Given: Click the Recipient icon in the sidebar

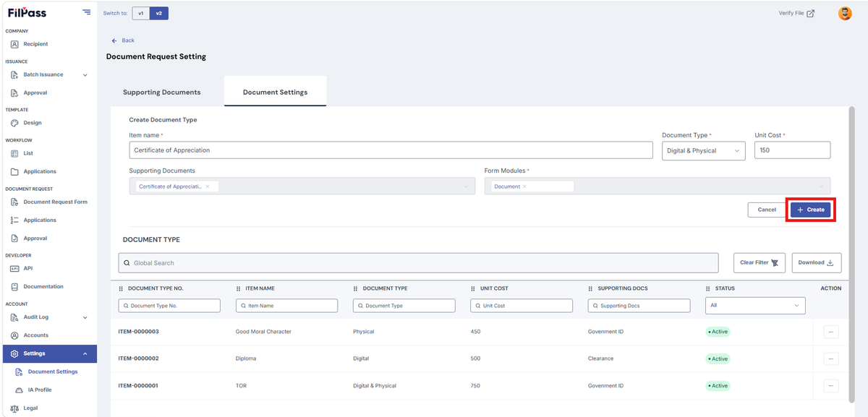Looking at the screenshot, I should (x=14, y=44).
